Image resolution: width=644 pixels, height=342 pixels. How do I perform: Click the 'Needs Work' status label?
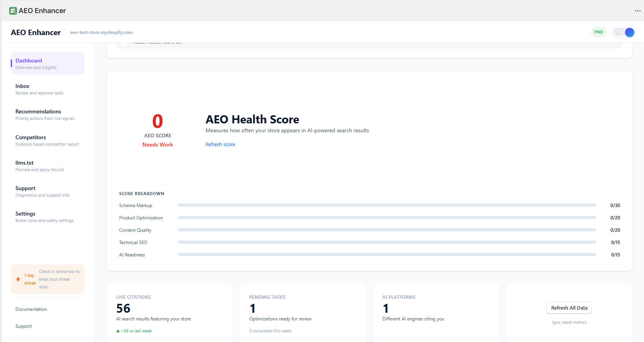158,145
